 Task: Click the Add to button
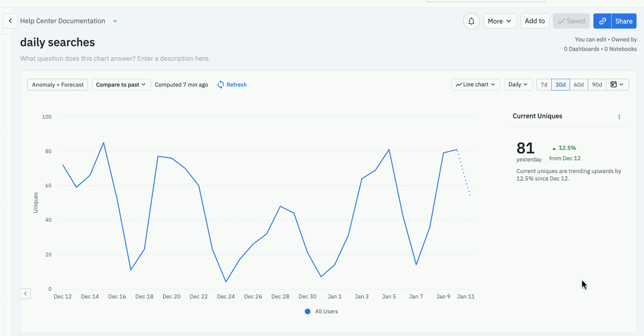coord(534,21)
